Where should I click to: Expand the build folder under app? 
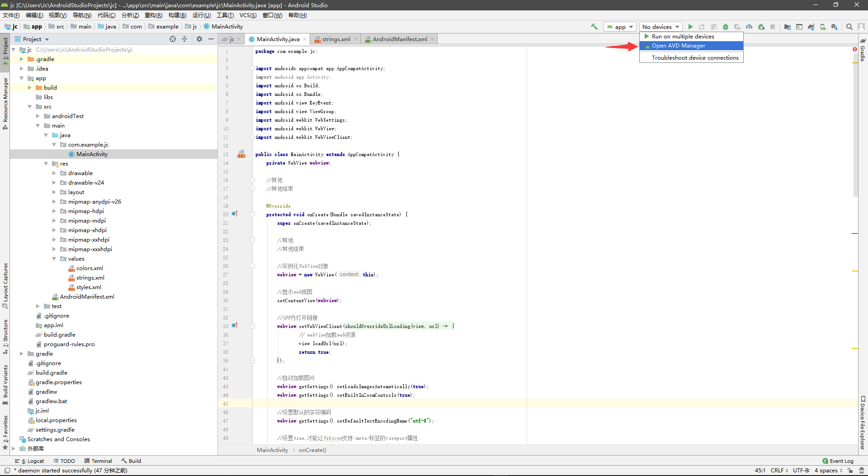click(29, 87)
